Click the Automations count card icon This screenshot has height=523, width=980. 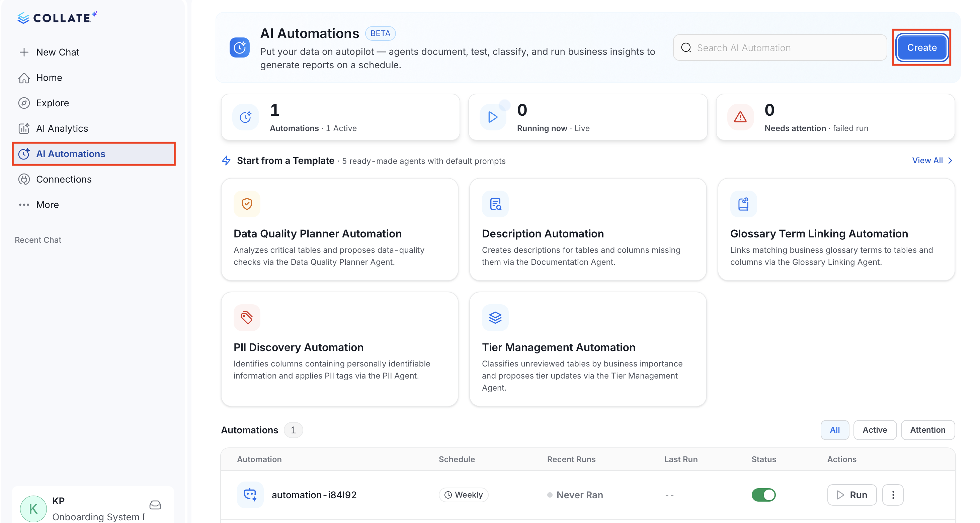click(245, 117)
